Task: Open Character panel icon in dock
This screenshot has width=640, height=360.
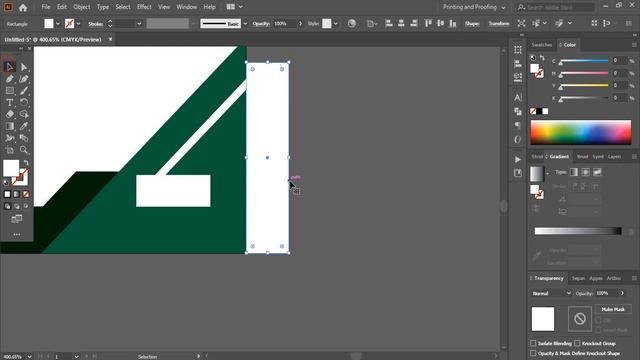Action: coord(518,98)
